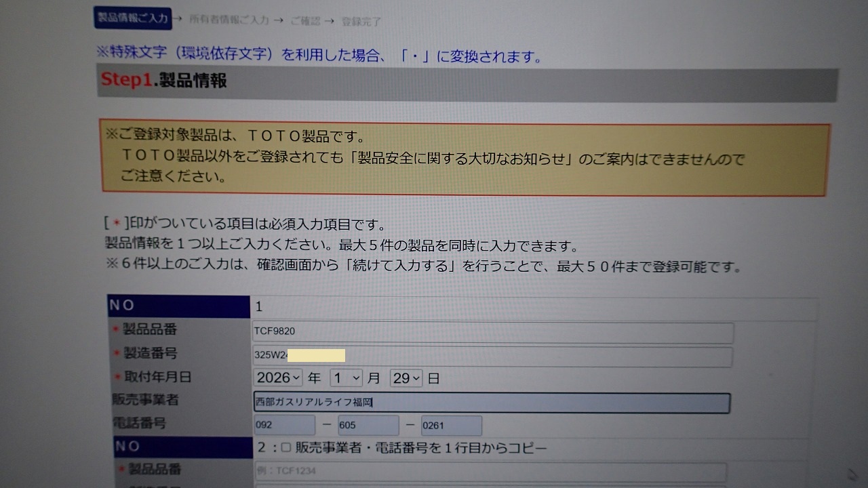Tick the copy-from-row-1 checkbox in NO 2

285,447
